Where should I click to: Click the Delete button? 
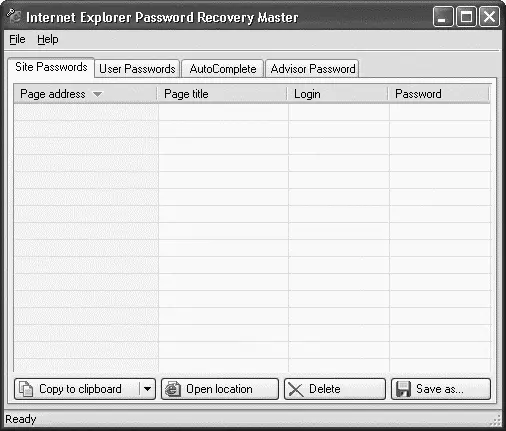335,389
